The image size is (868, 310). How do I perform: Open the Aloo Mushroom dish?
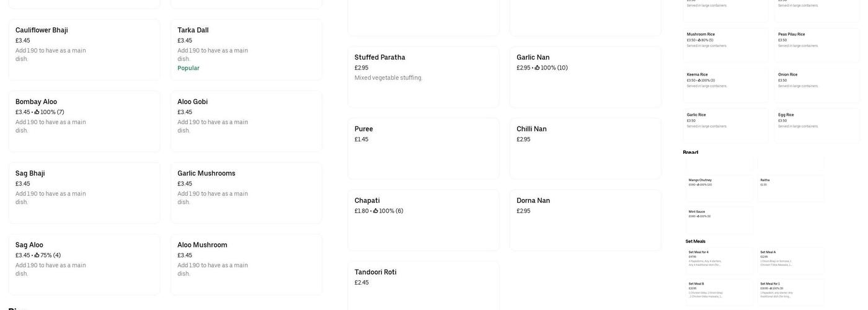pos(246,264)
